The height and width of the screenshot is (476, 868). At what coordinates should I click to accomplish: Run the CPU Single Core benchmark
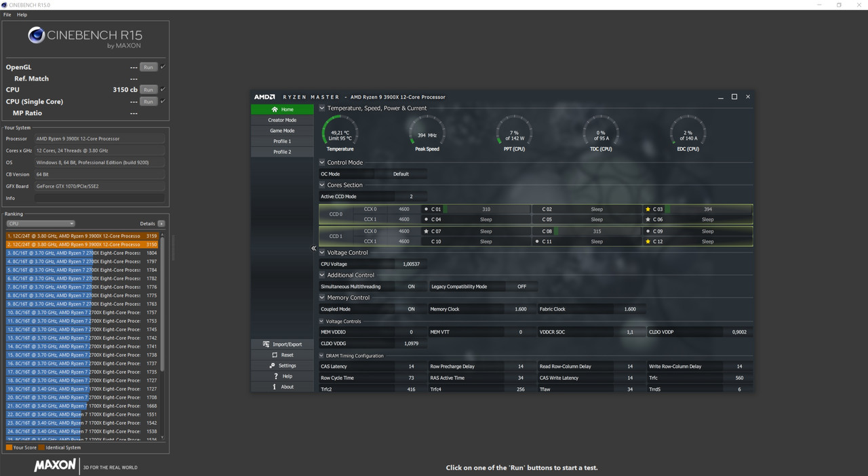point(149,102)
